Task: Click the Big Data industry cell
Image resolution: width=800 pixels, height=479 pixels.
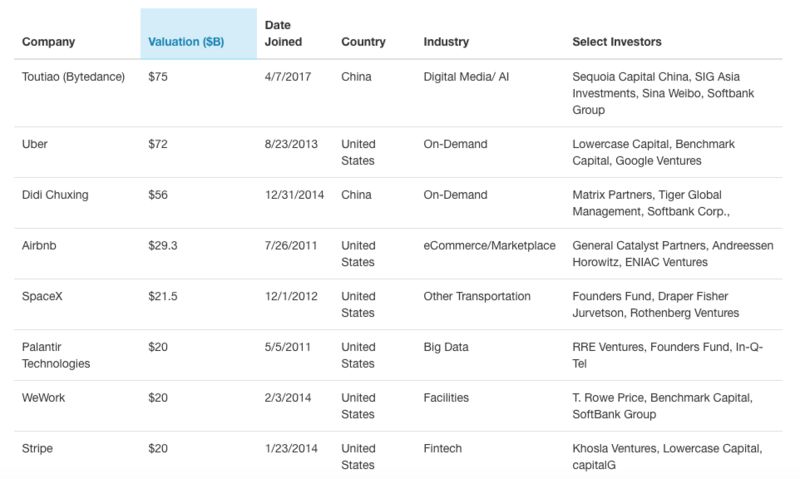Action: click(x=446, y=347)
